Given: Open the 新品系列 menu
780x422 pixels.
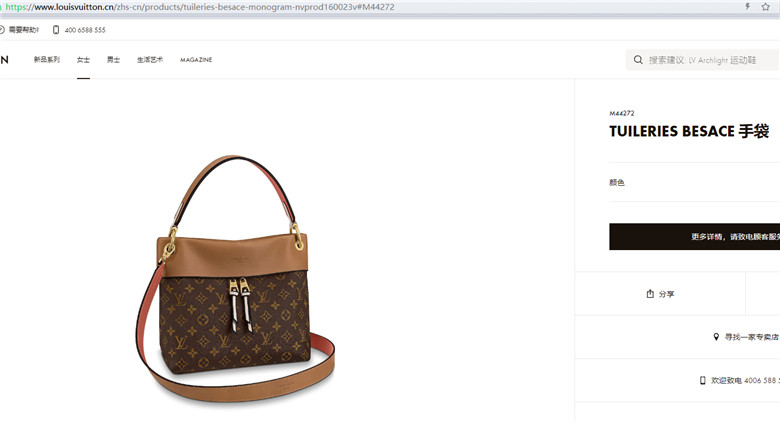Looking at the screenshot, I should [47, 60].
